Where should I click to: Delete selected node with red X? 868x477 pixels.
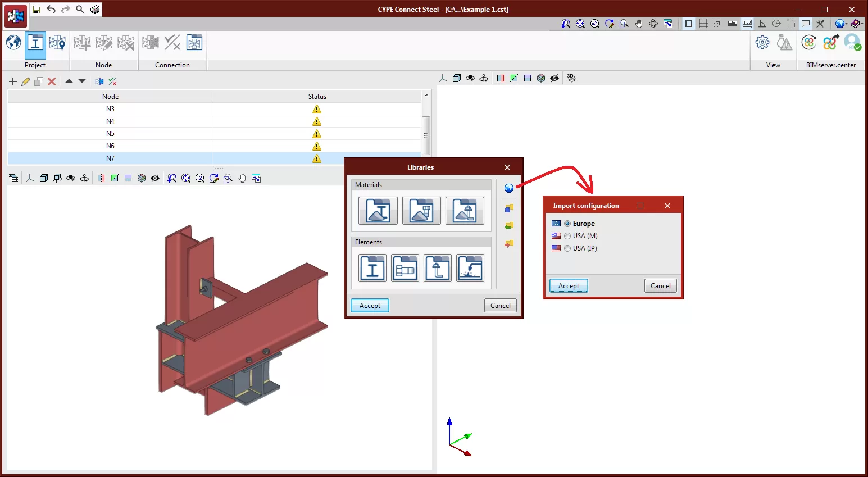52,81
